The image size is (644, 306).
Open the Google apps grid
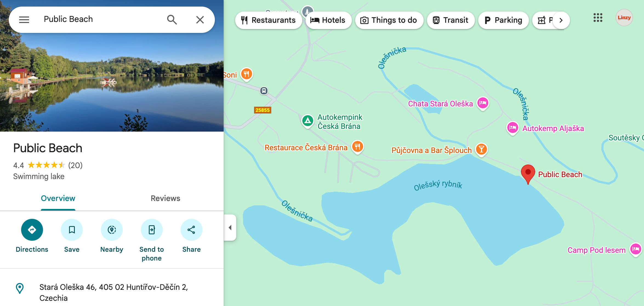click(x=598, y=18)
